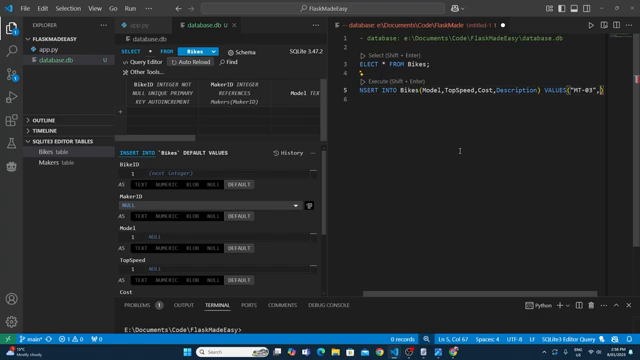Split the editor right
Image resolution: width=640 pixels, height=360 pixels.
tap(616, 25)
